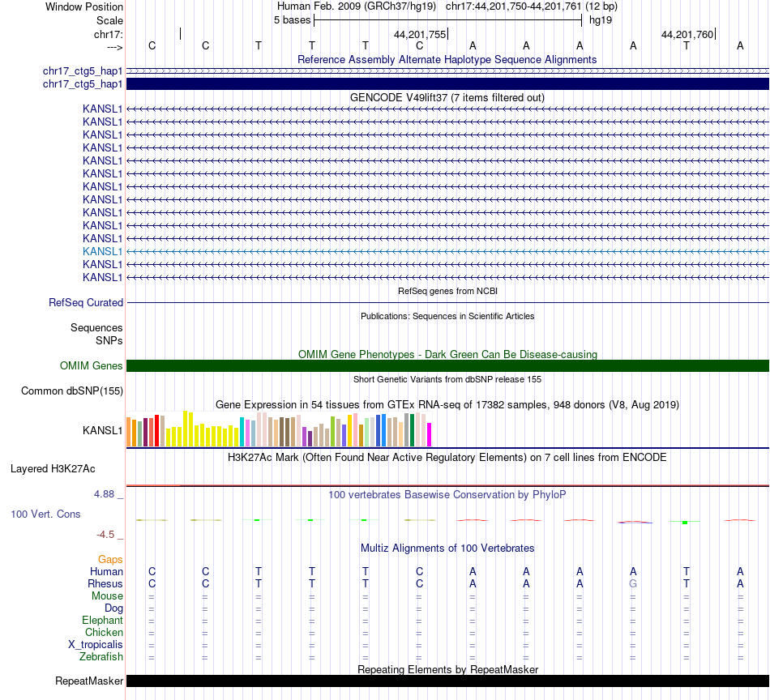Click the Elephant species row label
The width and height of the screenshot is (770, 700).
102,620
